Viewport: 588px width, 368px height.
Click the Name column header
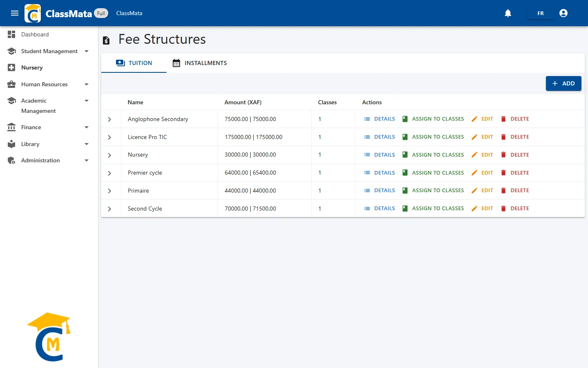[x=136, y=102]
